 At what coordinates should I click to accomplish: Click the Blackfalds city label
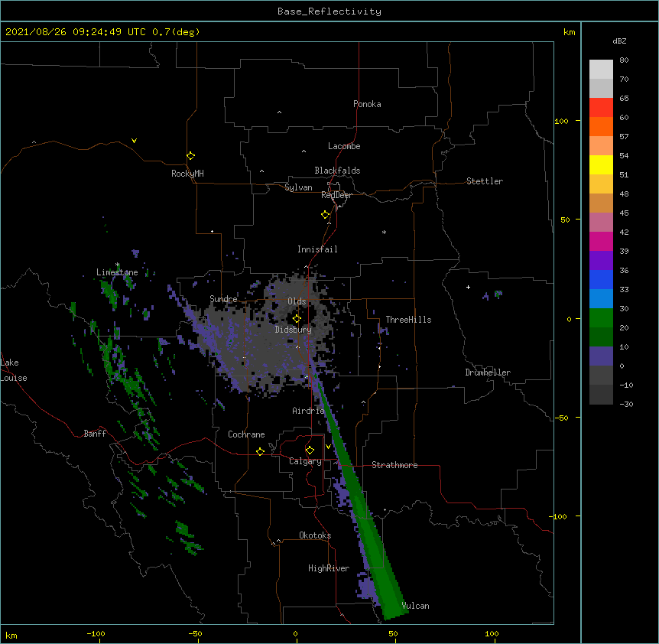click(x=337, y=171)
